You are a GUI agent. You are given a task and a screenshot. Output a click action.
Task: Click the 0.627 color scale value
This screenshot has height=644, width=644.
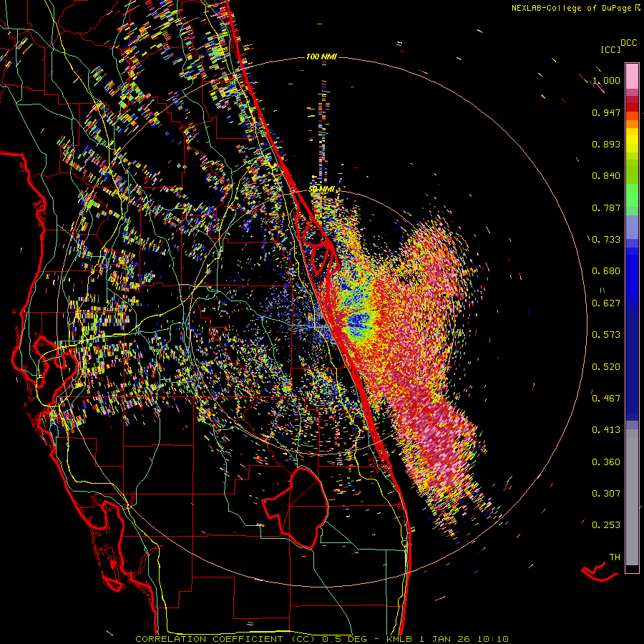pyautogui.click(x=606, y=303)
